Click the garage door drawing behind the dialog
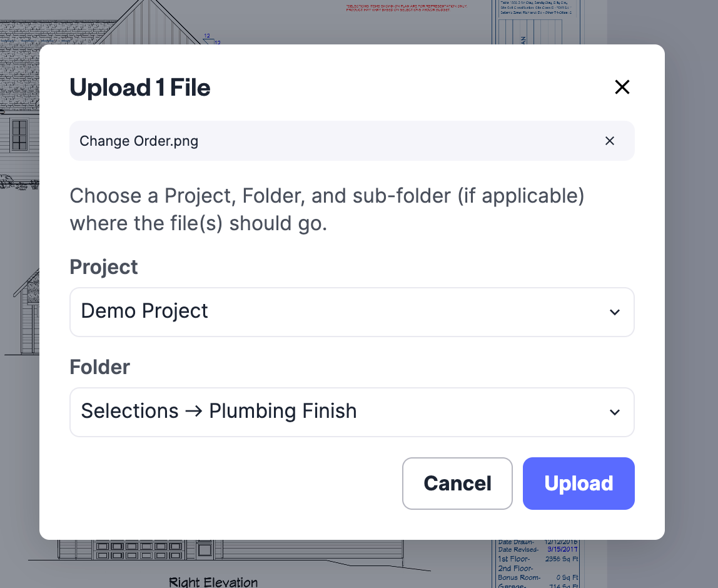 coord(138,550)
